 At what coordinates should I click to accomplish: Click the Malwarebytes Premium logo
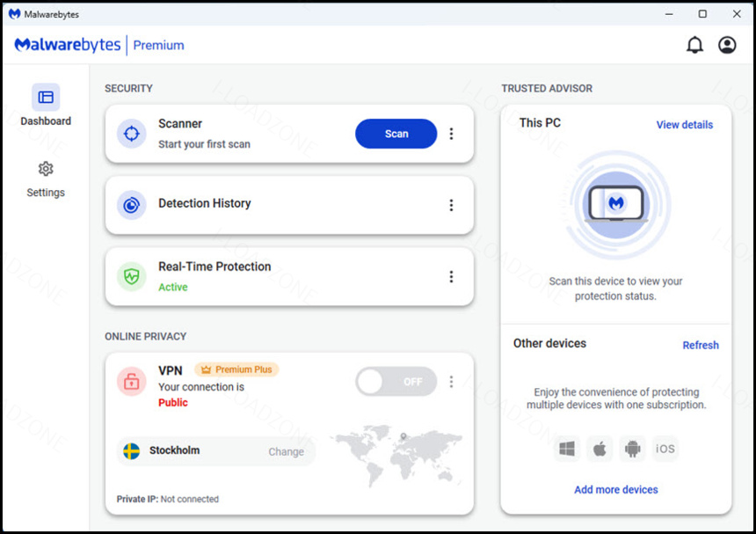(x=99, y=45)
